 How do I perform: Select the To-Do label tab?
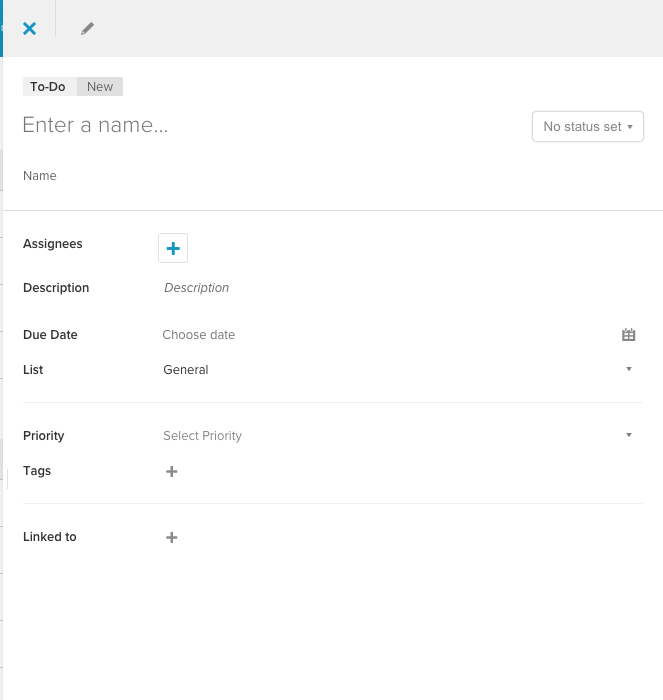tap(48, 87)
